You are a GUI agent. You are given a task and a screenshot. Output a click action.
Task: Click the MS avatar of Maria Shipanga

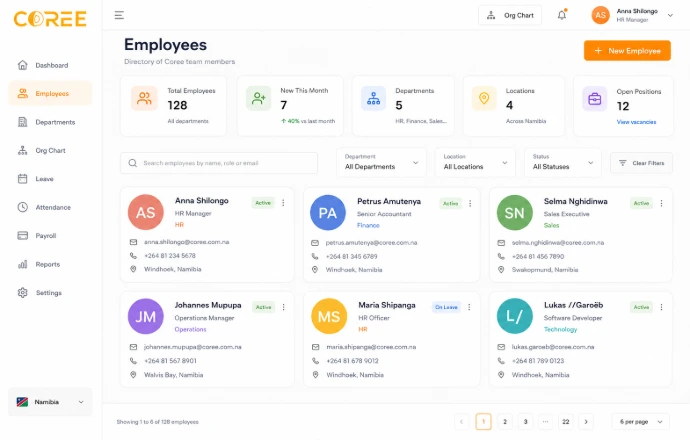(329, 316)
